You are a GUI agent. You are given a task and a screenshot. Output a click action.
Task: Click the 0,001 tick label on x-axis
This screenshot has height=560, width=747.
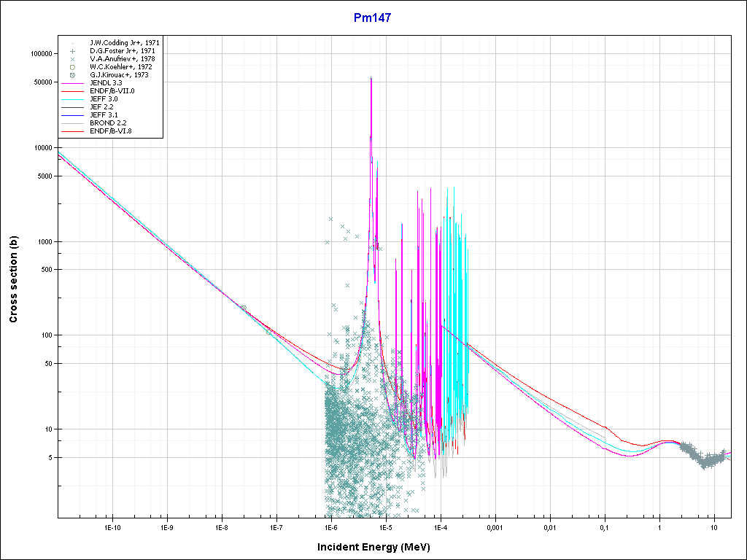[x=495, y=527]
